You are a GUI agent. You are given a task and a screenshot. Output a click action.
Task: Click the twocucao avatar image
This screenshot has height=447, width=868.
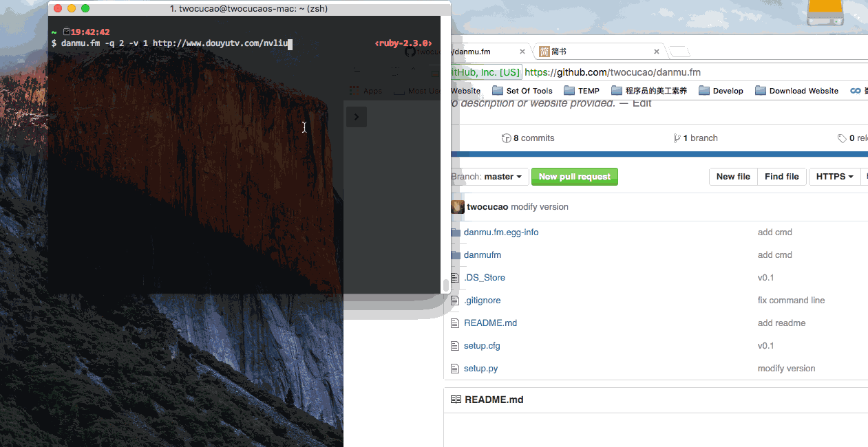pyautogui.click(x=458, y=207)
